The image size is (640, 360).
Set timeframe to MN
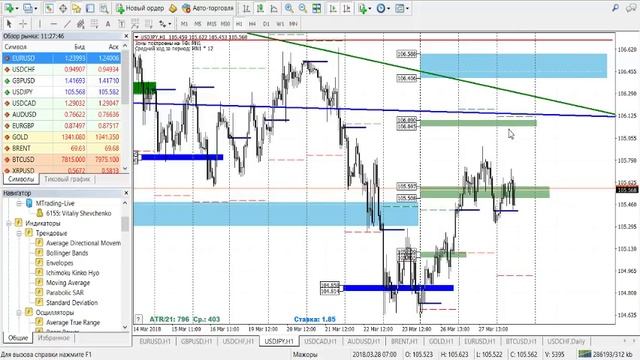[x=293, y=24]
